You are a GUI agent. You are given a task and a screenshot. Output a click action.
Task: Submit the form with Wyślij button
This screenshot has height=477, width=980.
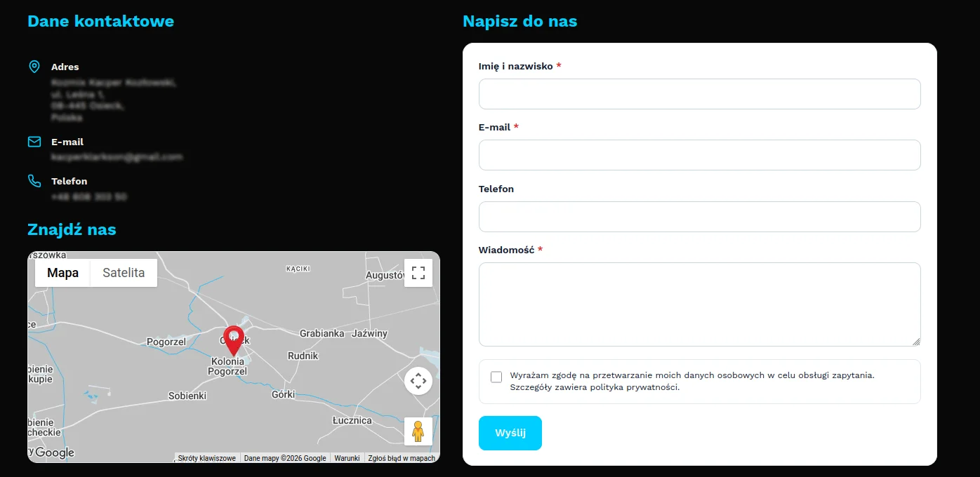(x=510, y=433)
